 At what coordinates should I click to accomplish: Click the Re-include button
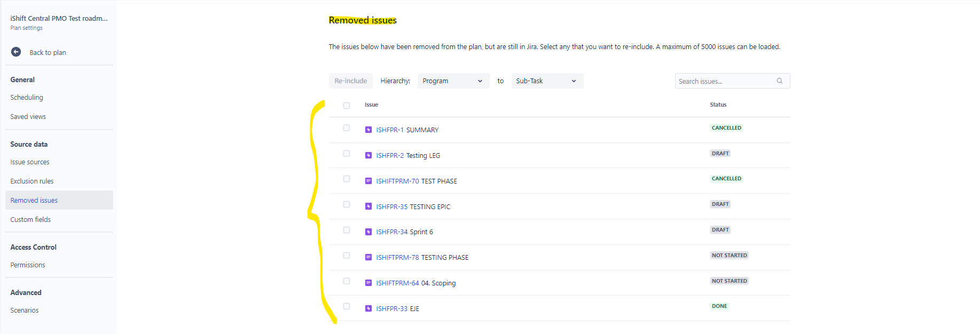click(351, 81)
